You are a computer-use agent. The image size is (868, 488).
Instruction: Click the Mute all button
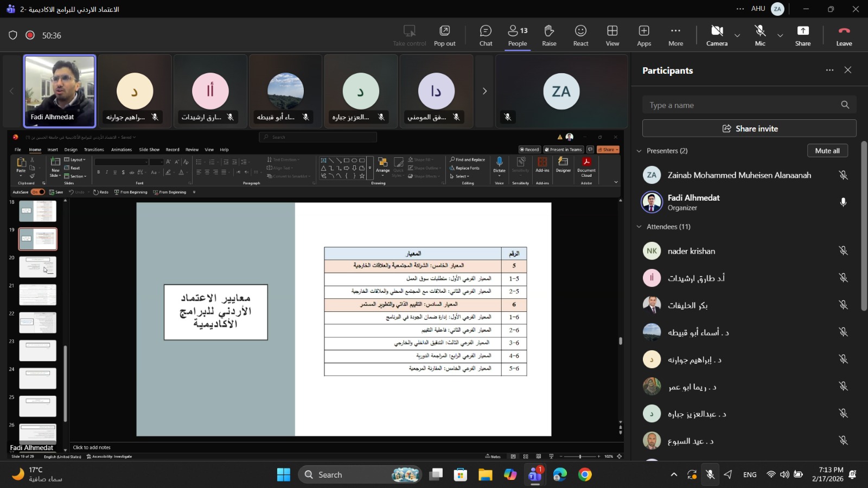tap(827, 151)
